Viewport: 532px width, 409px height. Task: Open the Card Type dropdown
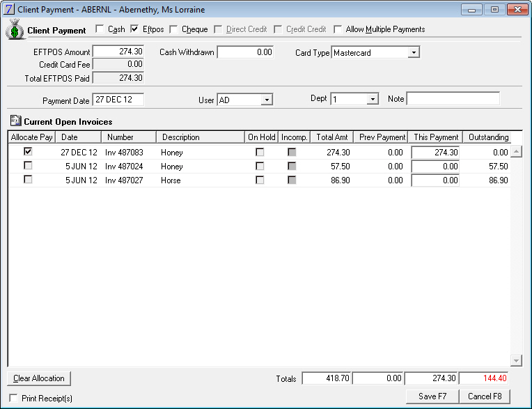(413, 53)
